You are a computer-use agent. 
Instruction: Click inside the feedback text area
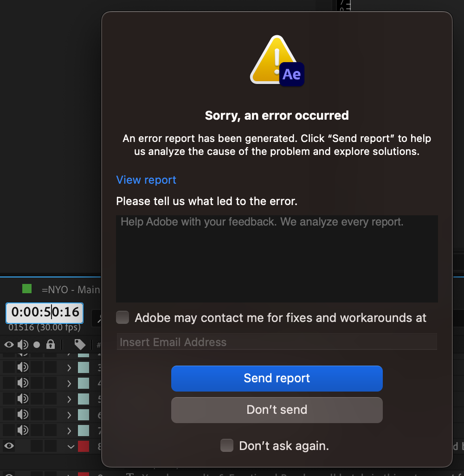coord(277,258)
